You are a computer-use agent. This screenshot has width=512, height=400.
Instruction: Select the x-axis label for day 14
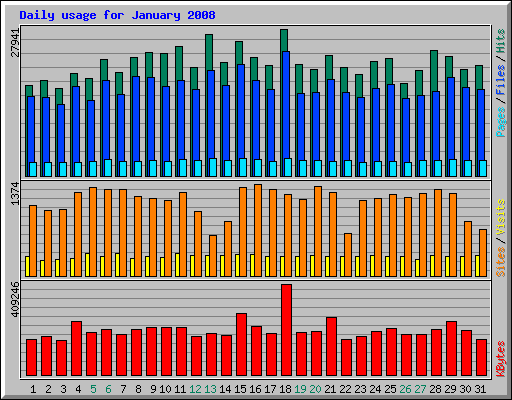point(225,389)
